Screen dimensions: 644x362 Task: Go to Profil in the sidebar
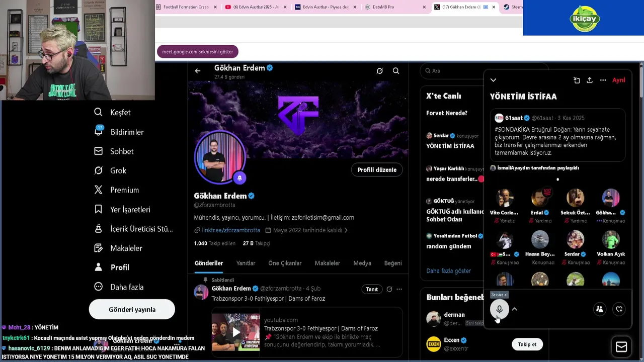112,267
